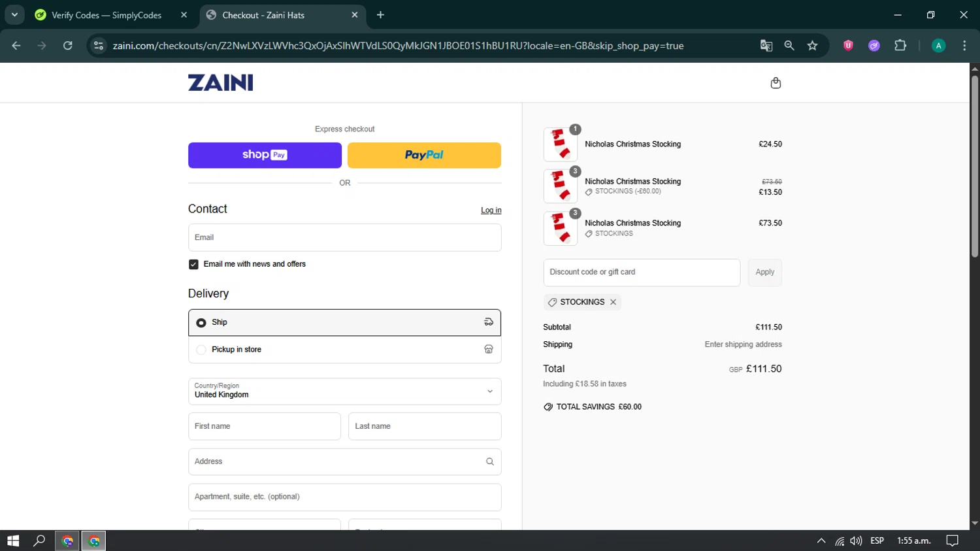Click the store pickup icon
Screen dimensions: 980x551
489,350
